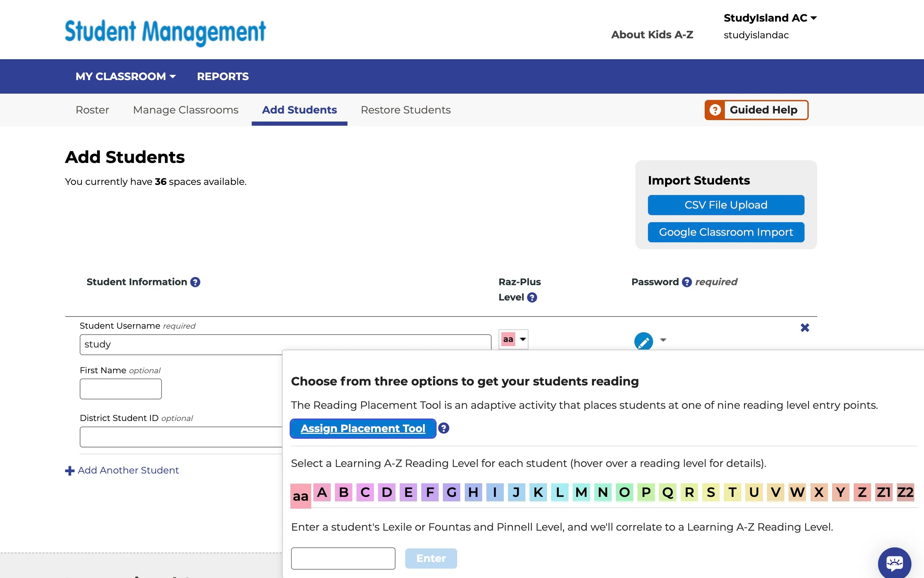The image size is (924, 578).
Task: Pick reading level K swatch
Action: (x=538, y=492)
